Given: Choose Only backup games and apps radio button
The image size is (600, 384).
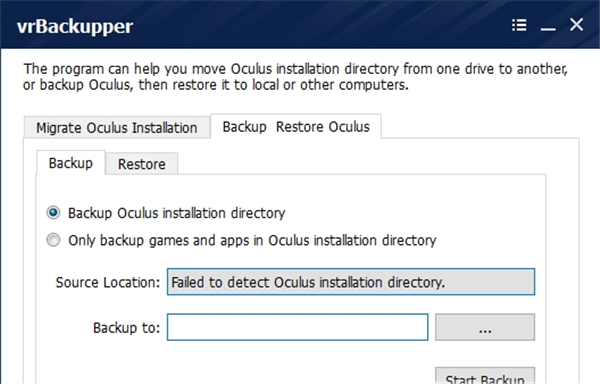Looking at the screenshot, I should (53, 240).
